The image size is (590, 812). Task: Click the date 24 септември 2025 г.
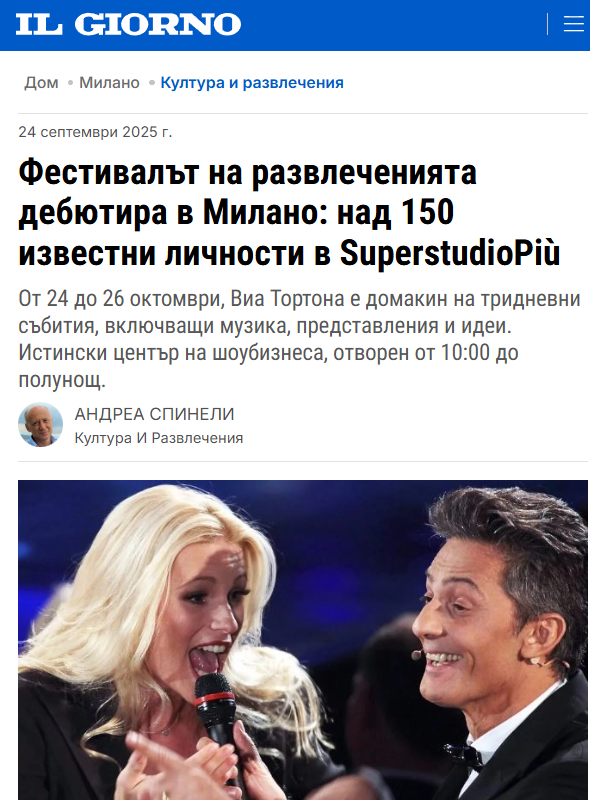95,132
